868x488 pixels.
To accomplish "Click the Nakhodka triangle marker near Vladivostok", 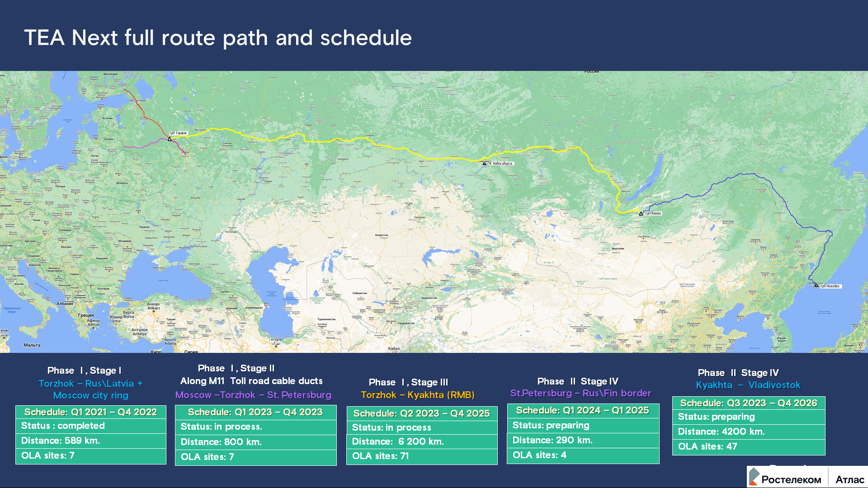I will click(x=816, y=286).
